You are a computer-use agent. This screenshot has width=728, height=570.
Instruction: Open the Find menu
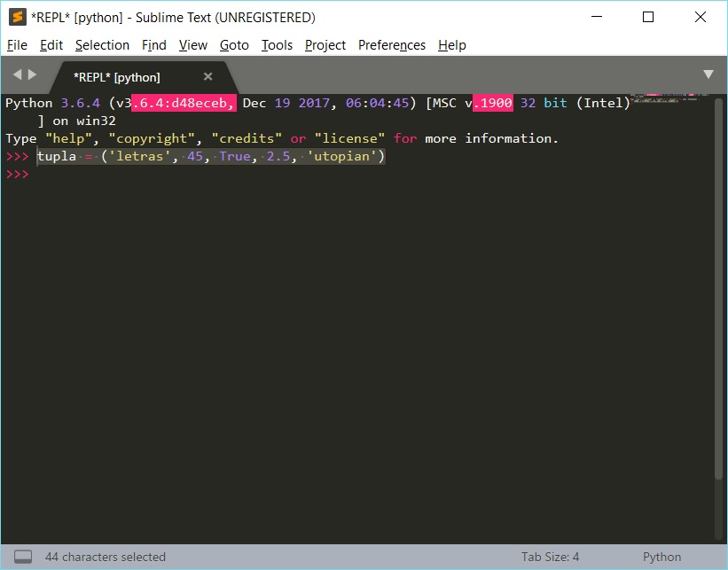(x=154, y=45)
